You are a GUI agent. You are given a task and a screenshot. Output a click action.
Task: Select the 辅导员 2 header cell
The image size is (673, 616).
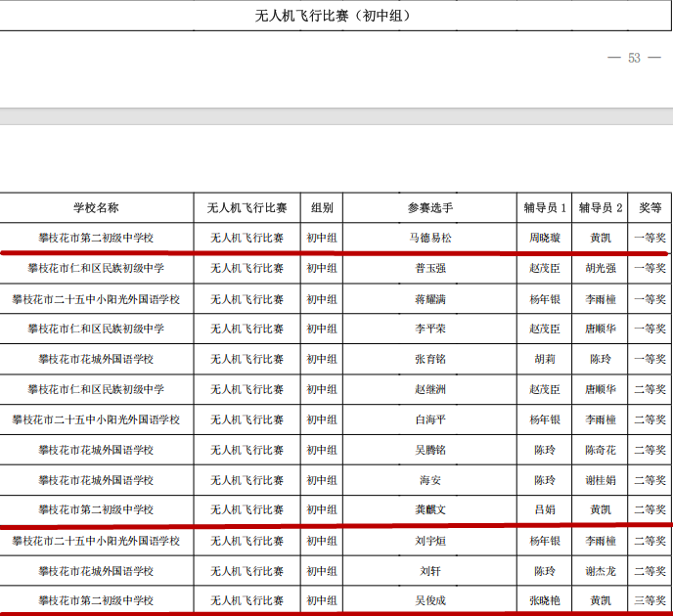[x=600, y=208]
